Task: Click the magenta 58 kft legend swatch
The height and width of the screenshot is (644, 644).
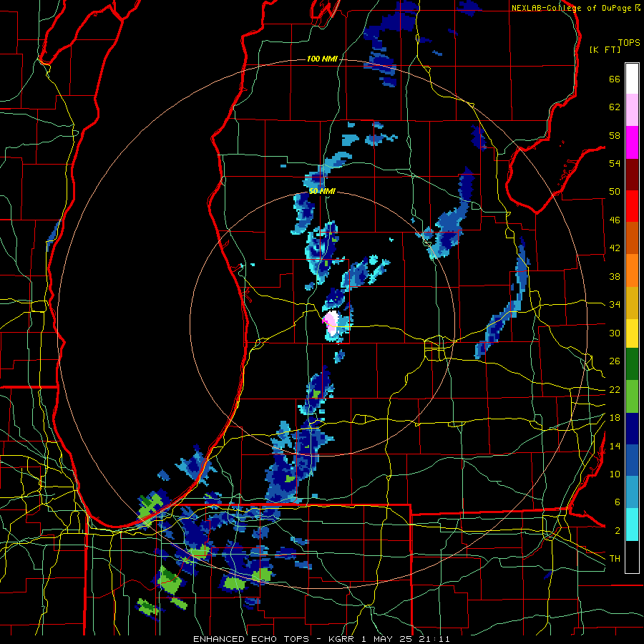Action: click(x=632, y=142)
